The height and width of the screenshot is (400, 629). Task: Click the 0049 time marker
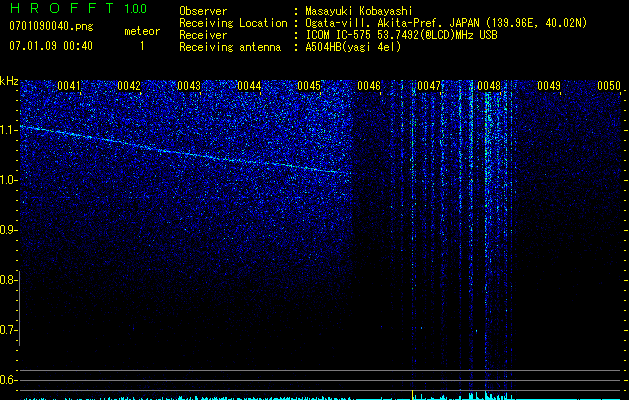pyautogui.click(x=549, y=86)
